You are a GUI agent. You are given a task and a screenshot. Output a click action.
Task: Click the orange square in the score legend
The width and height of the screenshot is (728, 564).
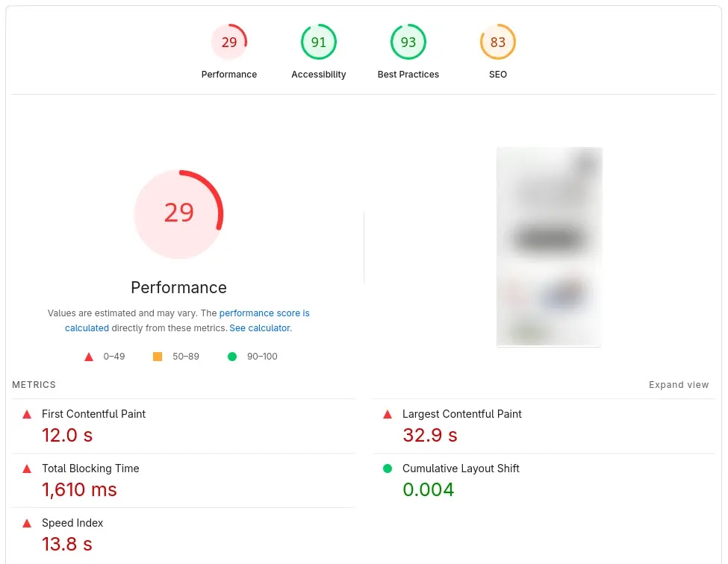coord(157,357)
